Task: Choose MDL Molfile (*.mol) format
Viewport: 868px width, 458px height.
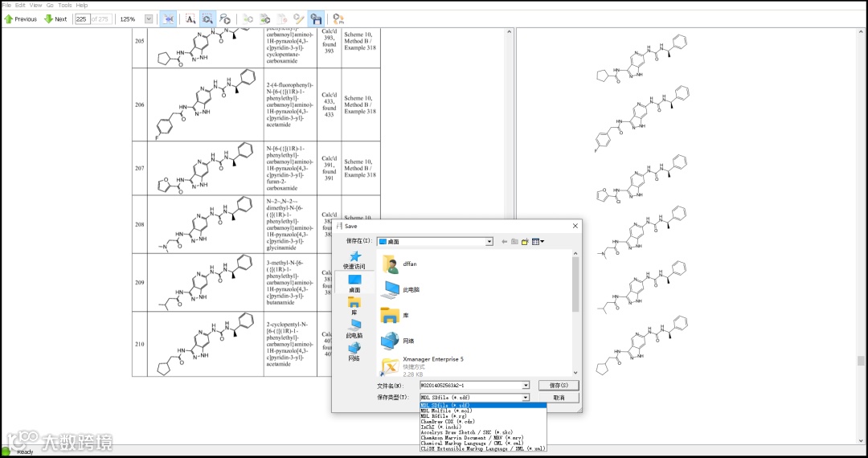Action: (x=483, y=411)
